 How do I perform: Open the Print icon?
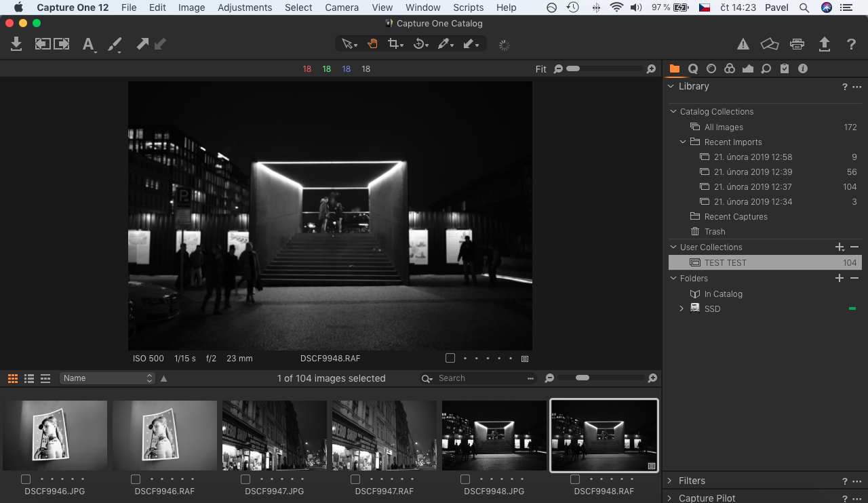tap(797, 44)
